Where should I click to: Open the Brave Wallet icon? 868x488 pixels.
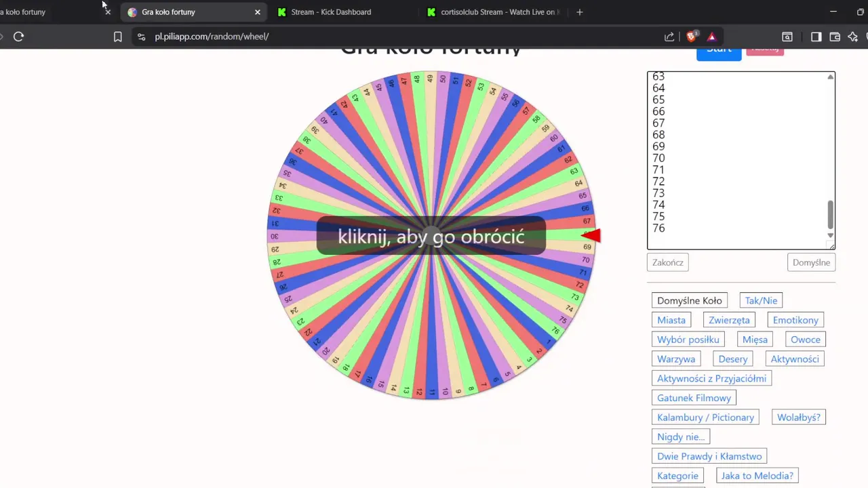(x=835, y=37)
